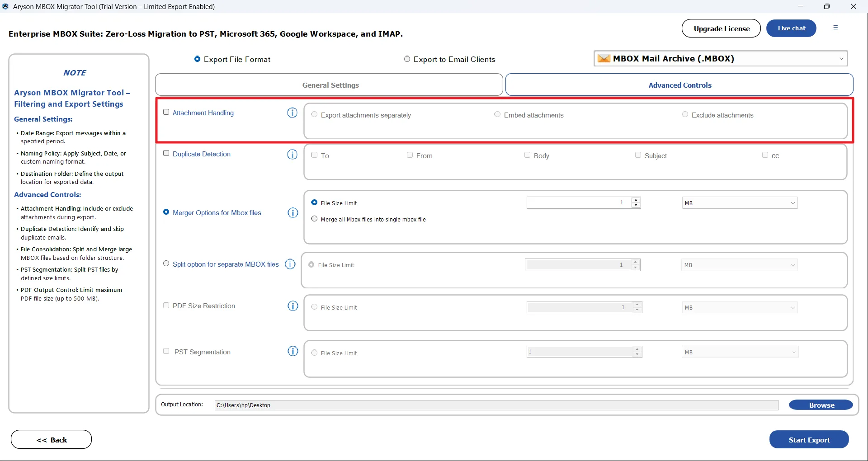Select Export to Email Clients radio
This screenshot has width=868, height=461.
[407, 59]
